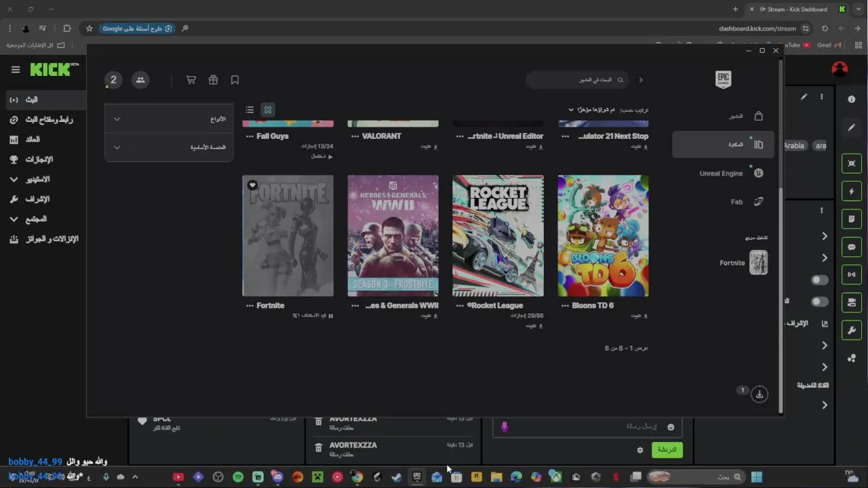868x488 pixels.
Task: Click the pencil edit icon in Kick rail
Action: 852,127
